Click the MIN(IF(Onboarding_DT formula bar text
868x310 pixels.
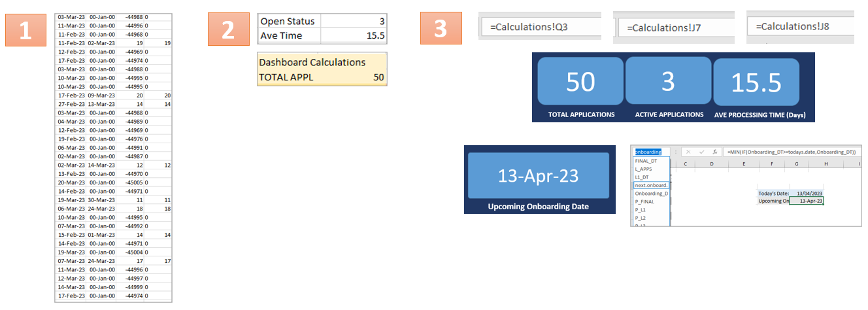[792, 152]
